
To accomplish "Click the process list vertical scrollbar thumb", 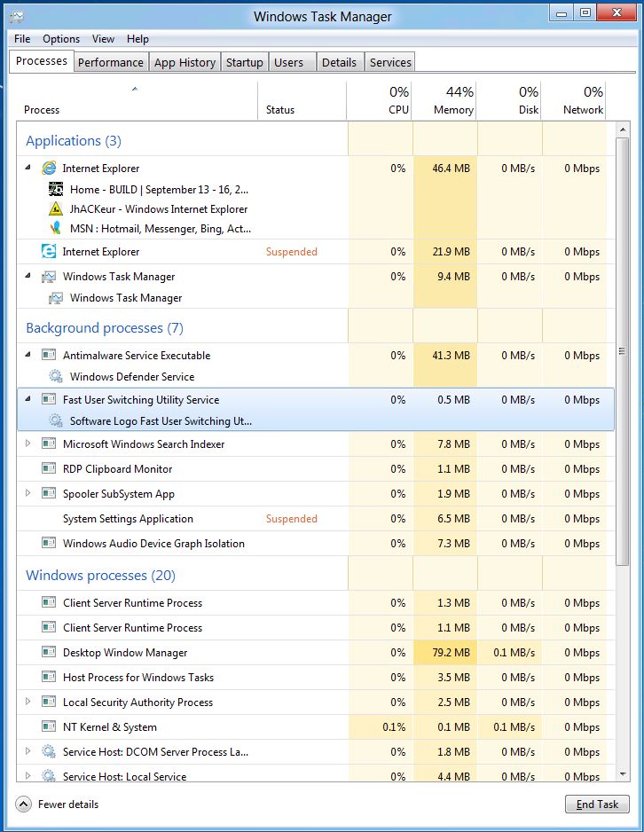I will (x=622, y=351).
